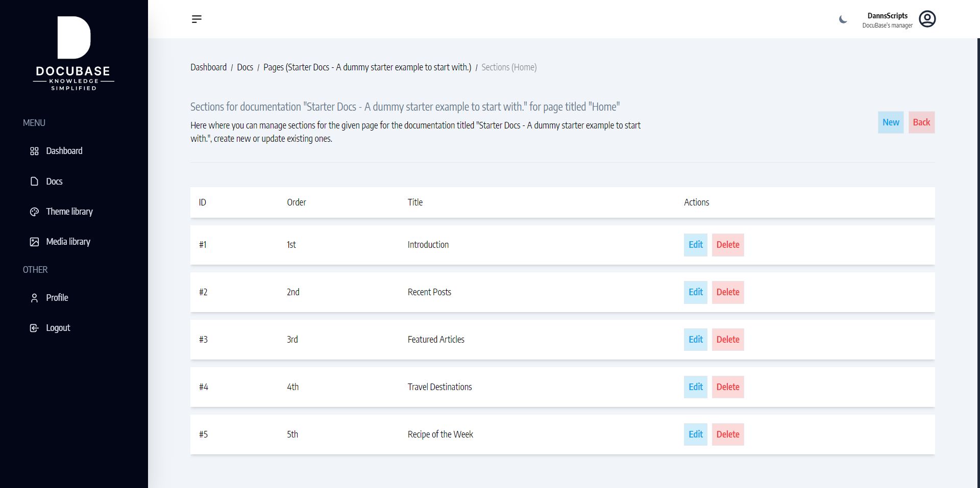Click the Docs file icon in sidebar
This screenshot has width=980, height=488.
34,182
